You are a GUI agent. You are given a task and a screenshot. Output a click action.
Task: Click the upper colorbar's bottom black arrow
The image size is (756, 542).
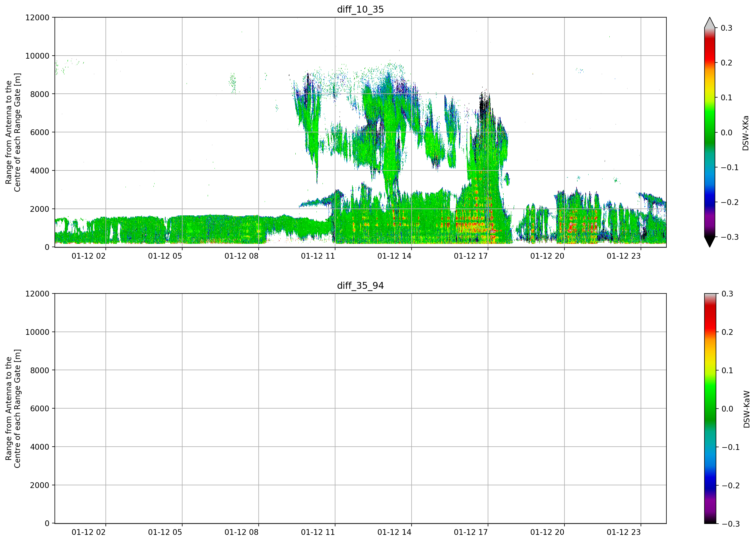click(710, 242)
